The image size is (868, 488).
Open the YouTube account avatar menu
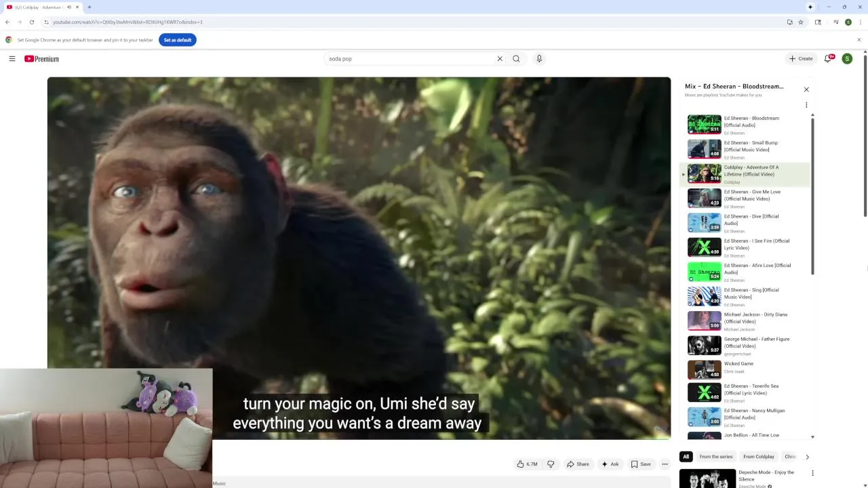pos(847,59)
